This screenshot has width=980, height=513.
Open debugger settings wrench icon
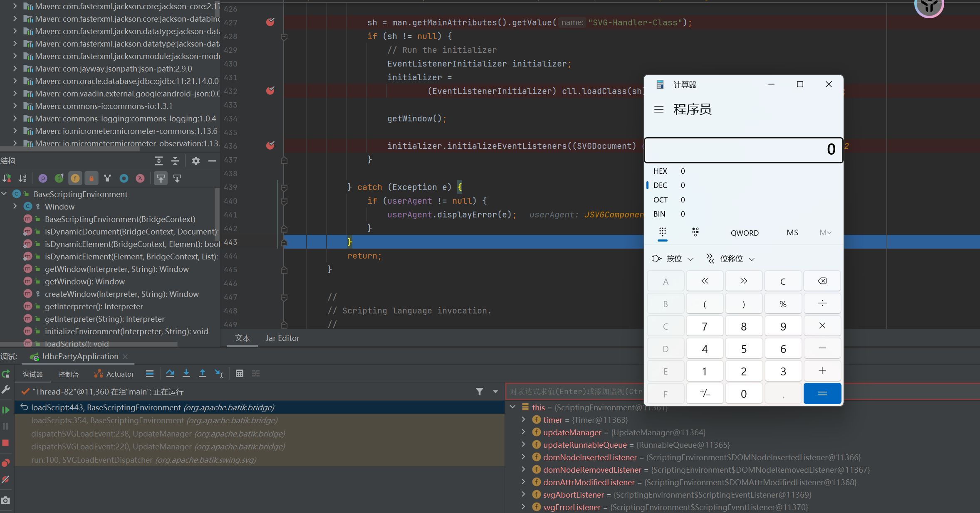pos(6,390)
